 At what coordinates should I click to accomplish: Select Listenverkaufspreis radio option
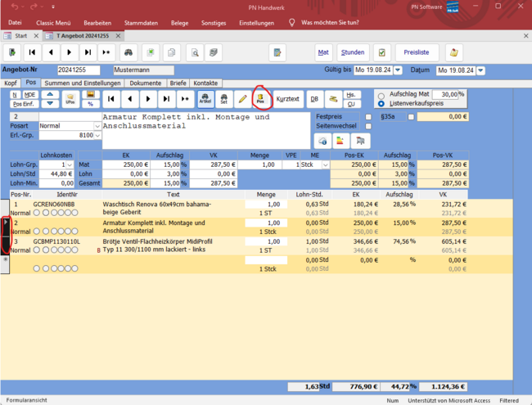pos(381,103)
